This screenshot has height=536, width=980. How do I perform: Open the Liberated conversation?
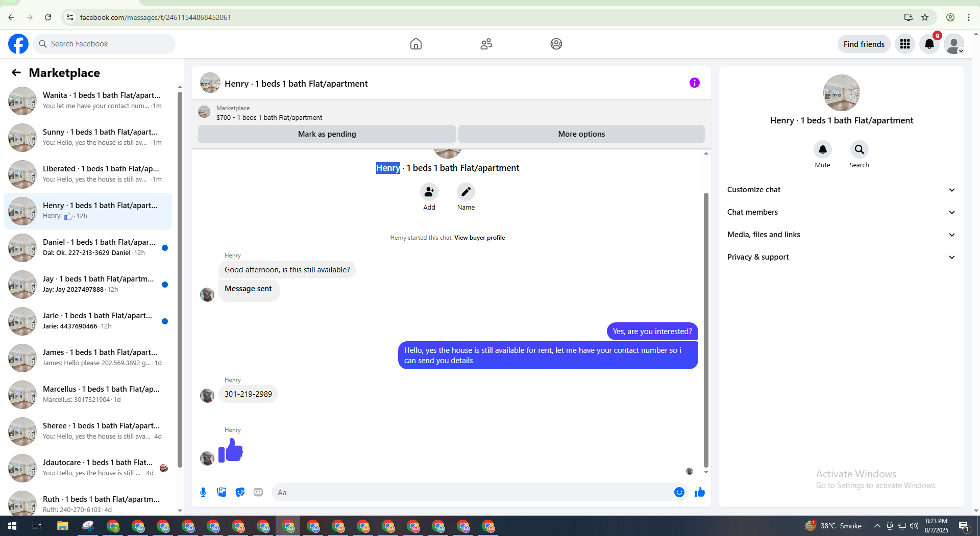click(x=88, y=174)
